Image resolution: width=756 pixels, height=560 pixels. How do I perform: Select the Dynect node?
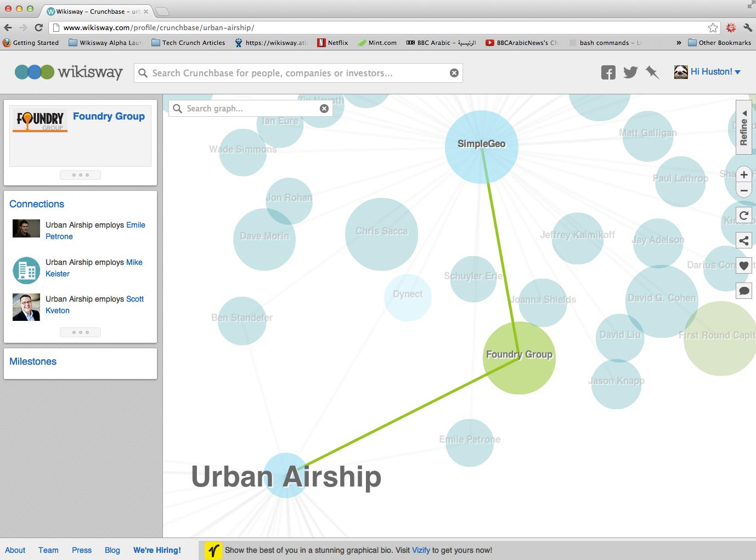(408, 297)
